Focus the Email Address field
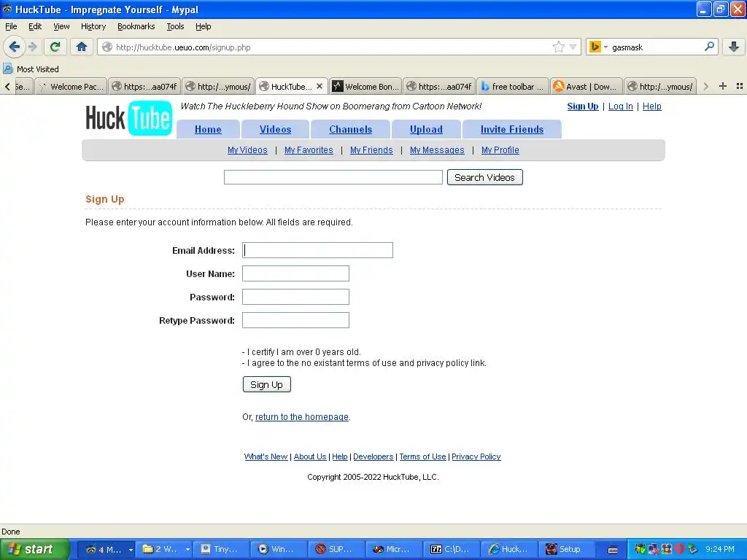 click(x=317, y=250)
